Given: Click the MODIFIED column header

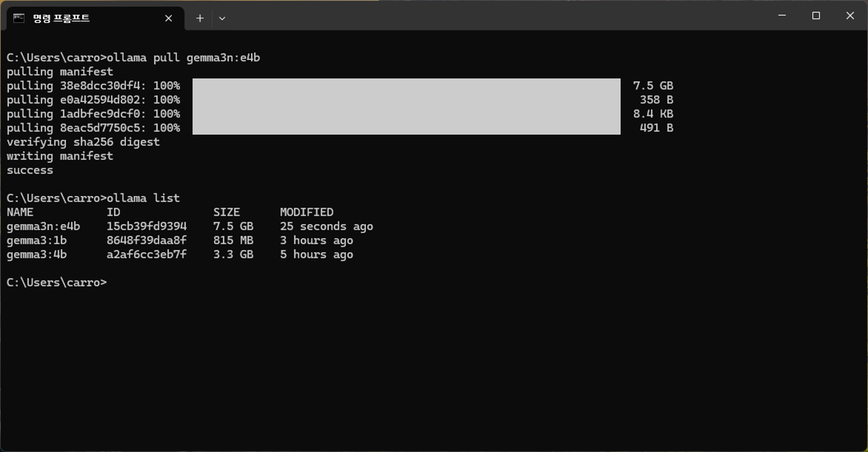Looking at the screenshot, I should pos(307,212).
